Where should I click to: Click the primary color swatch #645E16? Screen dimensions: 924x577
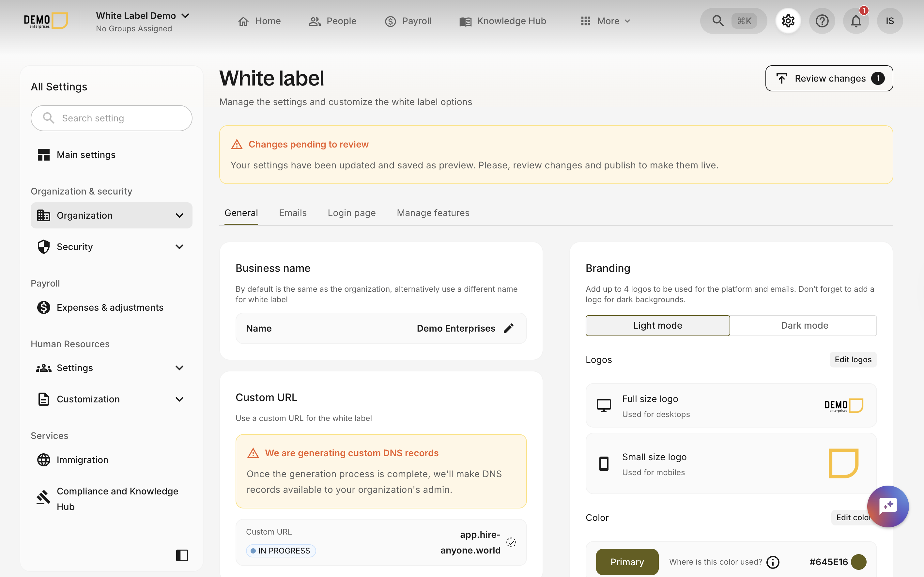pos(858,562)
